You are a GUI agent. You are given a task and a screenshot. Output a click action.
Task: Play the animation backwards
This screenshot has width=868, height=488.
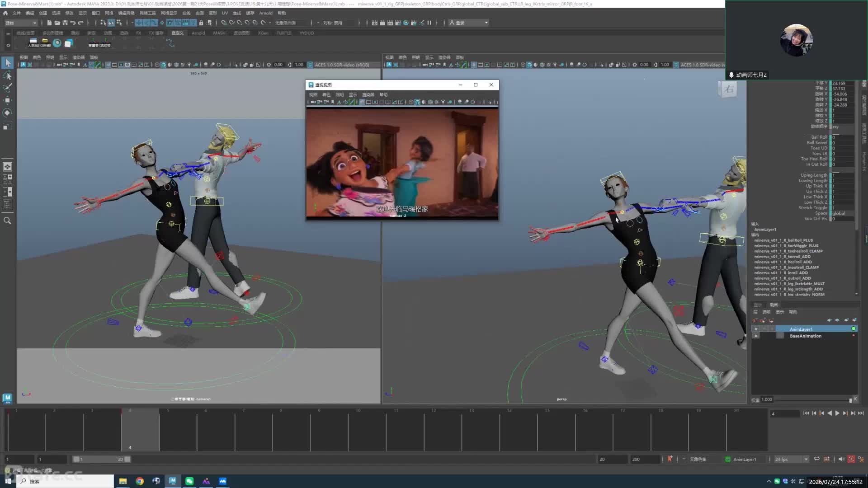pos(830,413)
